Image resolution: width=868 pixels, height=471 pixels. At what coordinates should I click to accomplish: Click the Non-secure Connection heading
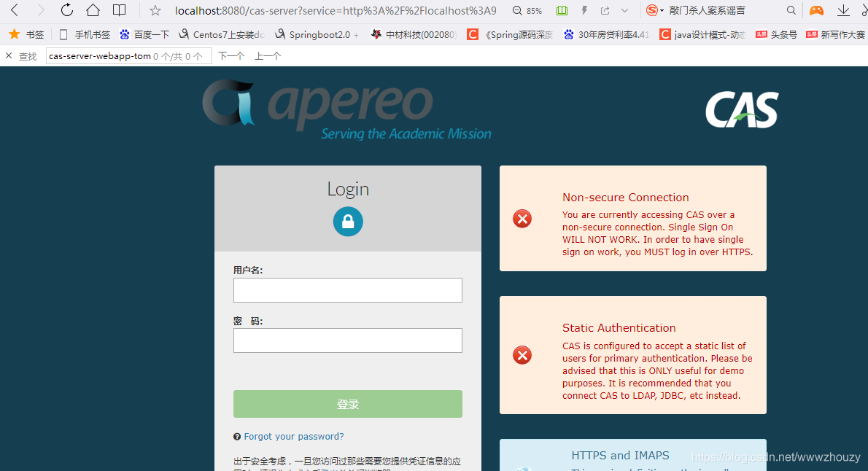pos(626,198)
